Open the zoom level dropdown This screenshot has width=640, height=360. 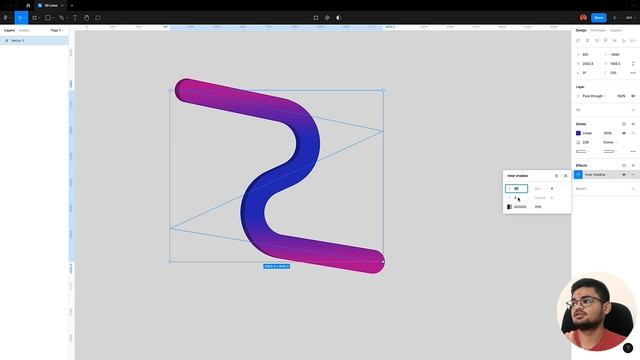click(x=631, y=18)
